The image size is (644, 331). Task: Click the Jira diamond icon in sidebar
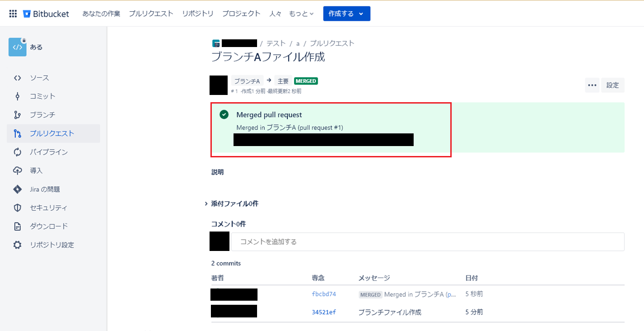(x=17, y=189)
